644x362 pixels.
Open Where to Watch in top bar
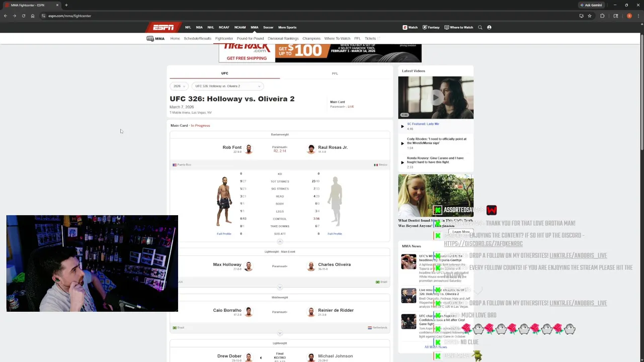(458, 27)
